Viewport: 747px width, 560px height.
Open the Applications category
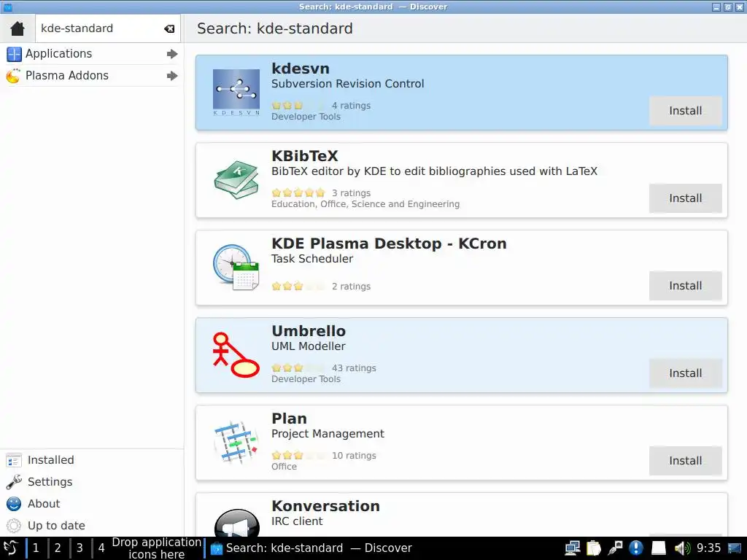coord(92,54)
